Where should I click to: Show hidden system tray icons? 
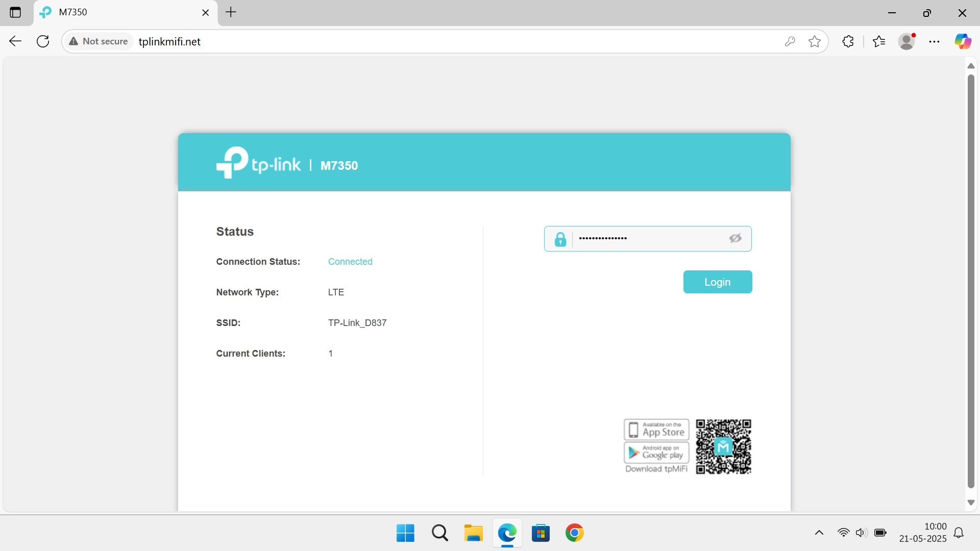pyautogui.click(x=819, y=532)
